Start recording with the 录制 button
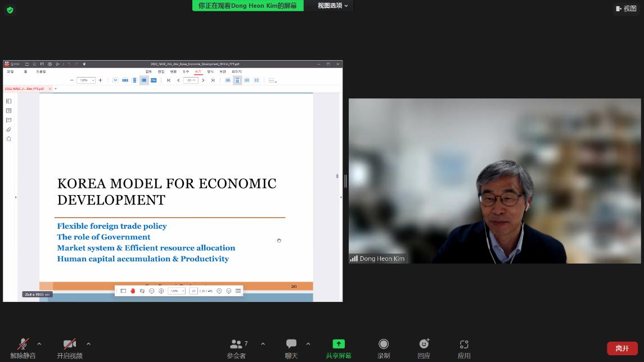Image resolution: width=644 pixels, height=362 pixels. pyautogui.click(x=384, y=348)
